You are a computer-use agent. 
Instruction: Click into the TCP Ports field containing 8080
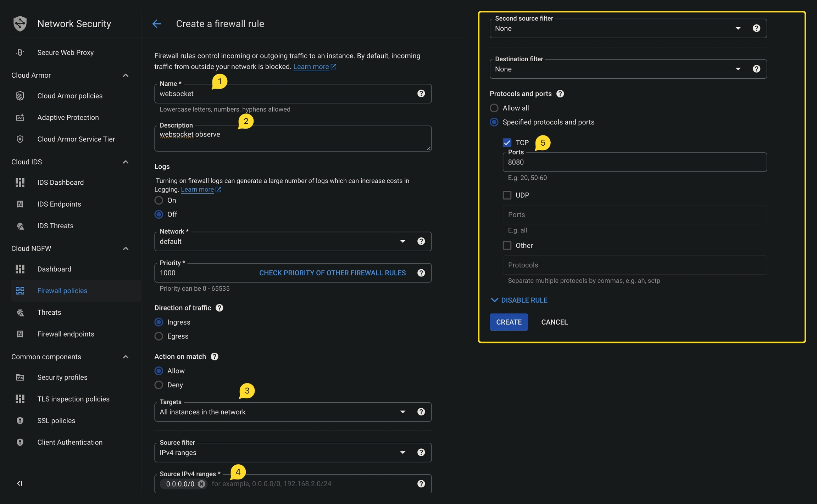634,162
